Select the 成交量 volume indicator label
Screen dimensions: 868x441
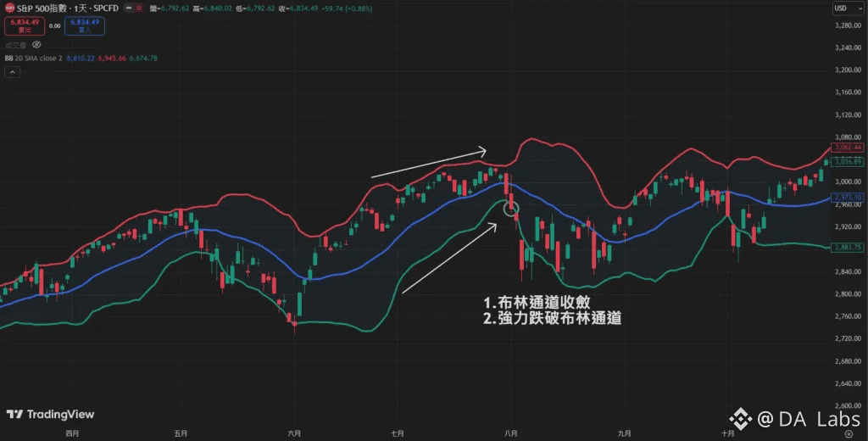click(15, 45)
